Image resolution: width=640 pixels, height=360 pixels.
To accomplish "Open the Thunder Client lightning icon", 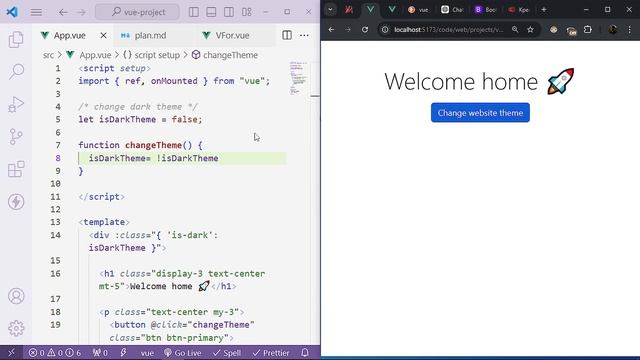I will tap(16, 202).
